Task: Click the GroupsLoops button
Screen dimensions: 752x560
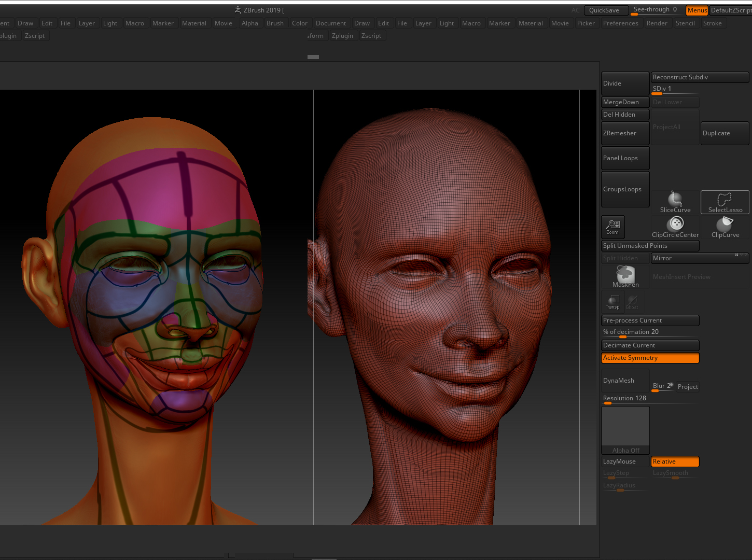Action: (x=625, y=189)
